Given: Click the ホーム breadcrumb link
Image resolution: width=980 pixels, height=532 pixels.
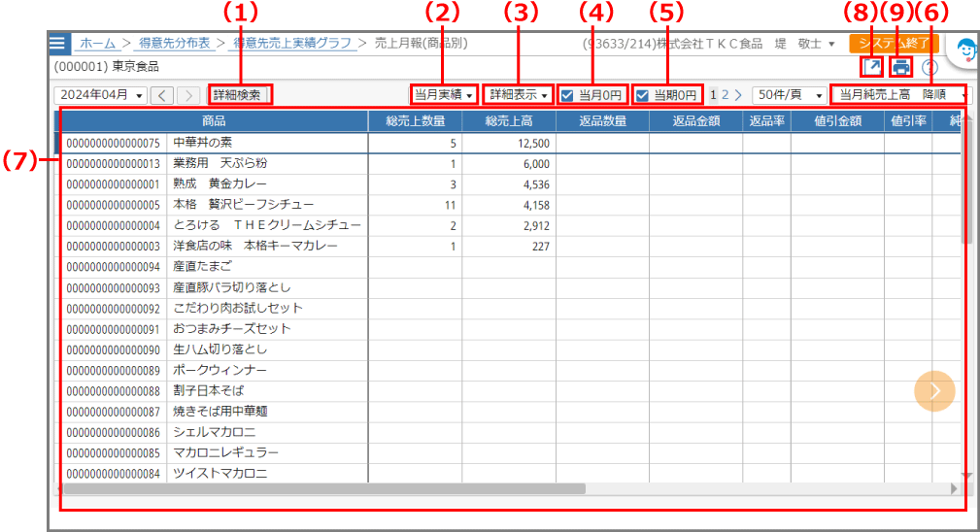Looking at the screenshot, I should click(x=97, y=43).
